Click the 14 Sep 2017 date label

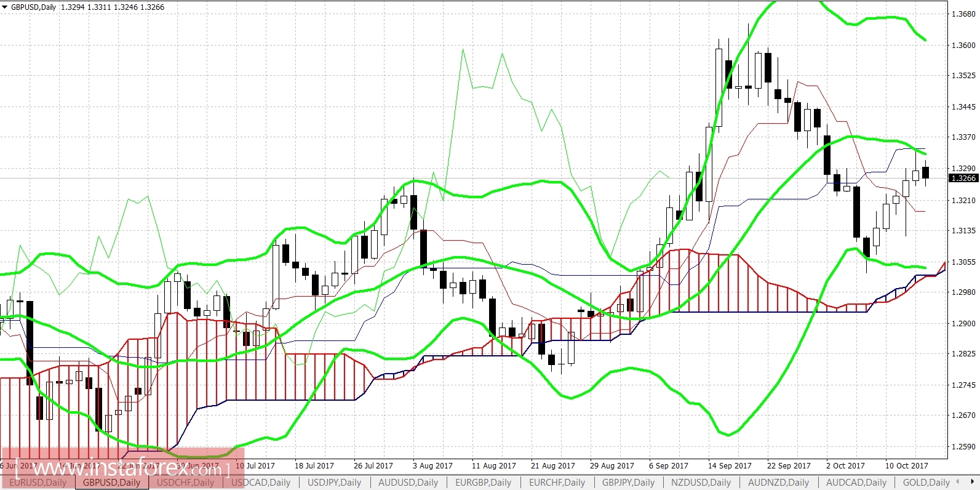tap(730, 466)
